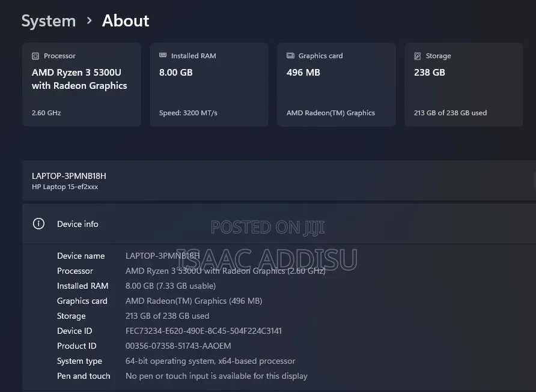Click the Storage row label in Device info

point(71,316)
